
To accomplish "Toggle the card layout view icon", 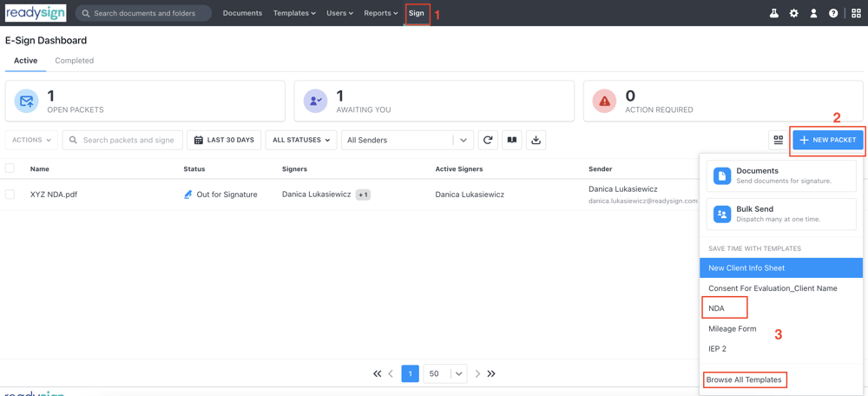I will pyautogui.click(x=779, y=140).
